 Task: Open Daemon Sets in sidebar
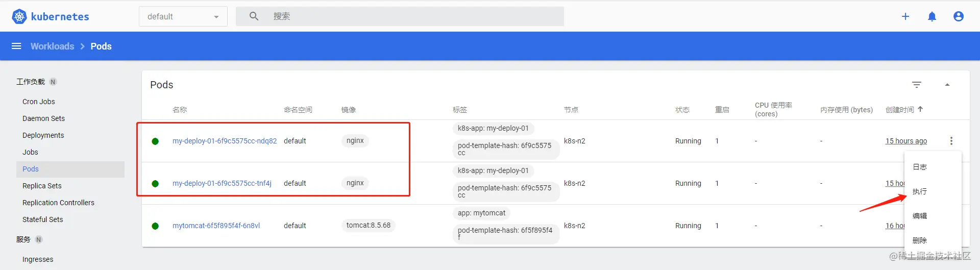click(44, 118)
